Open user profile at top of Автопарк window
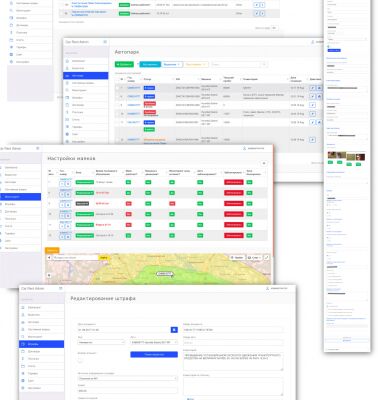Viewport: 378px width, 400px height. coord(317,42)
